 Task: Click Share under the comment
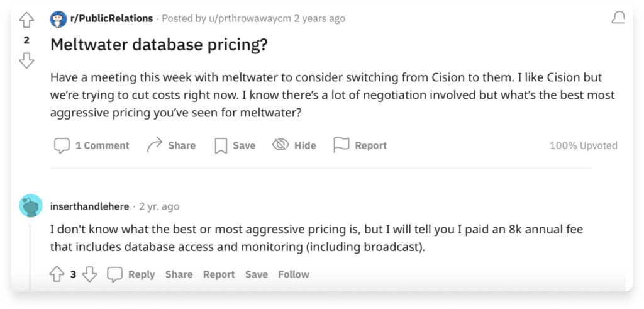tap(179, 274)
